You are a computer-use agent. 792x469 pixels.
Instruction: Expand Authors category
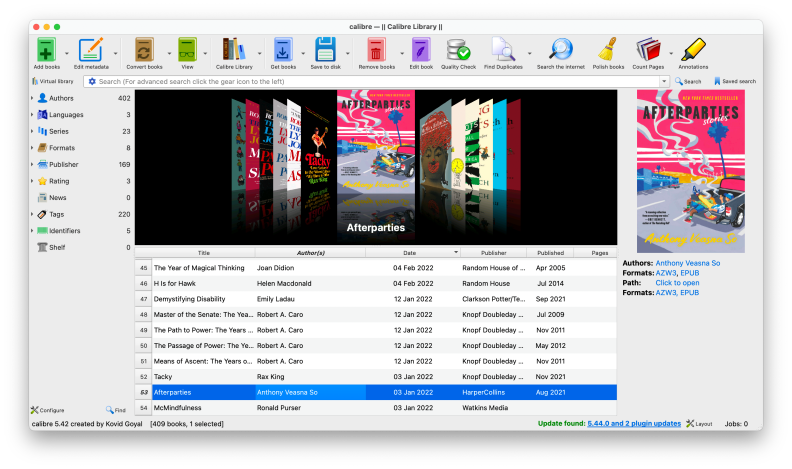point(32,98)
